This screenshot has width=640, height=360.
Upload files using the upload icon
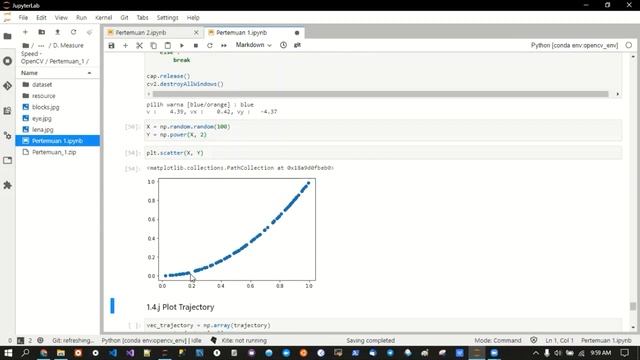pyautogui.click(x=58, y=32)
